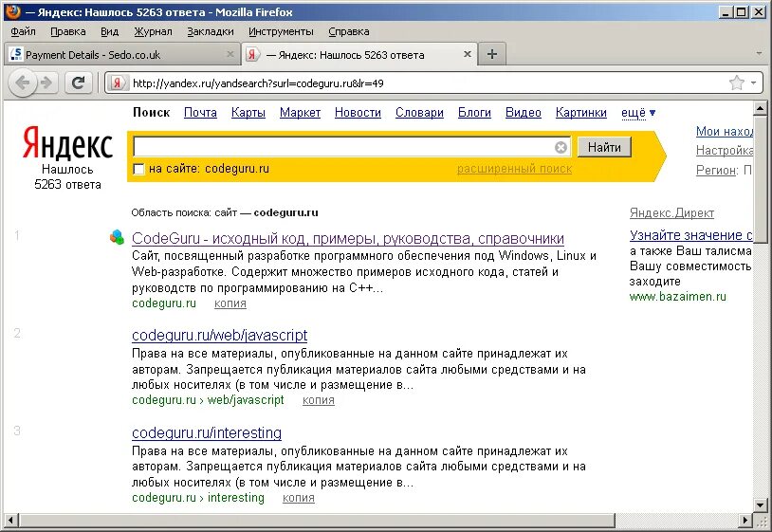Open the CodeGuru - исходный код result title
Image resolution: width=772 pixels, height=532 pixels.
point(348,239)
